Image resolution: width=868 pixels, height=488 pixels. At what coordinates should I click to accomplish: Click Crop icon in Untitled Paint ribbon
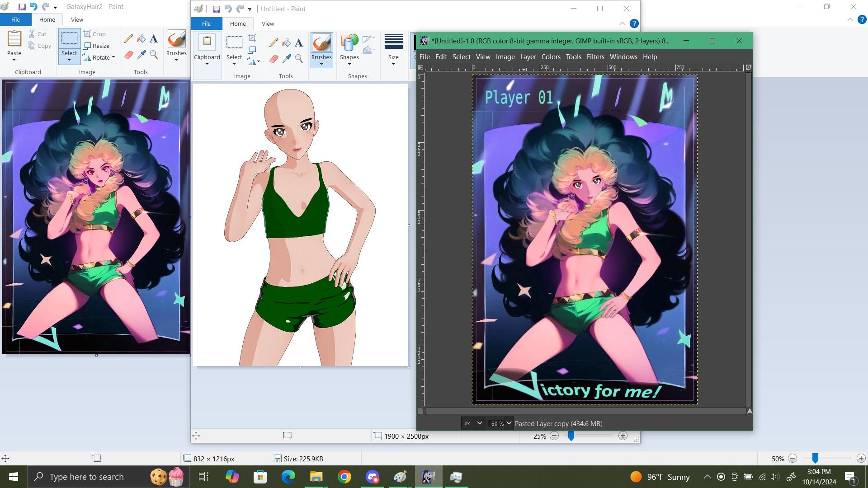coord(252,38)
